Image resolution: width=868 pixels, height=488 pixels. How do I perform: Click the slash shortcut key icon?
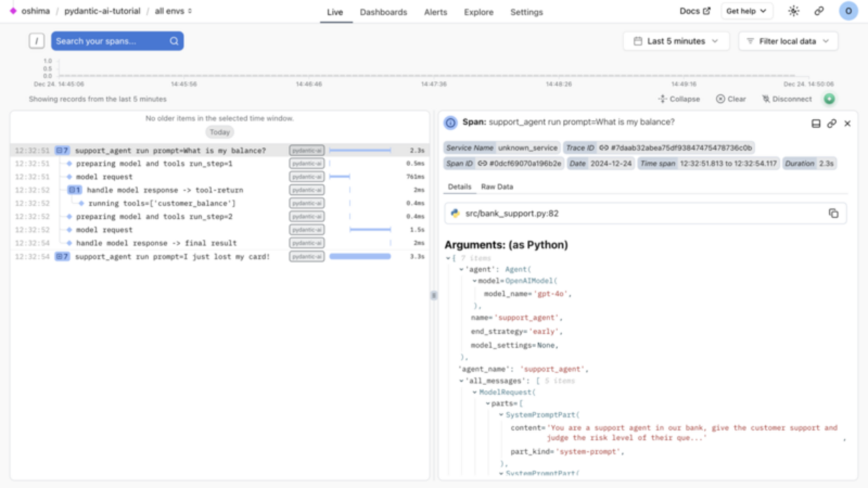pos(37,41)
